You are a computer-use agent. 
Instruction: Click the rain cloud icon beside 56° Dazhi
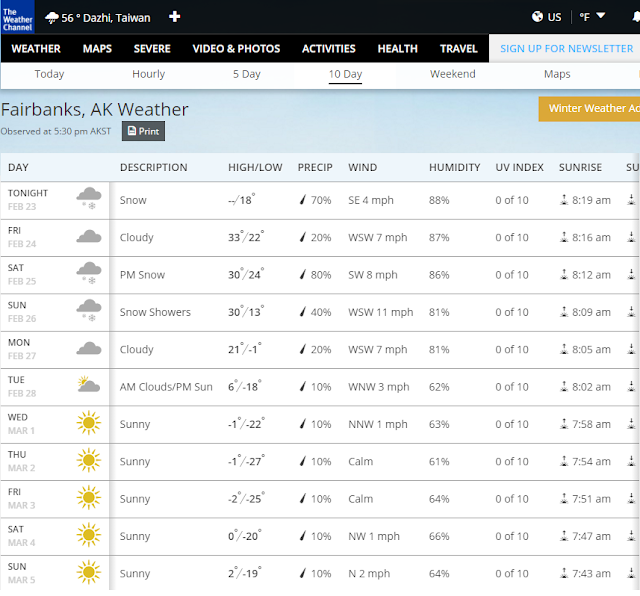(x=51, y=18)
